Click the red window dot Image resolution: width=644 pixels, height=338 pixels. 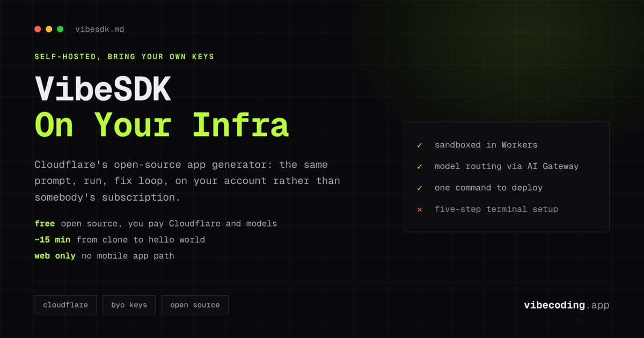(x=38, y=29)
